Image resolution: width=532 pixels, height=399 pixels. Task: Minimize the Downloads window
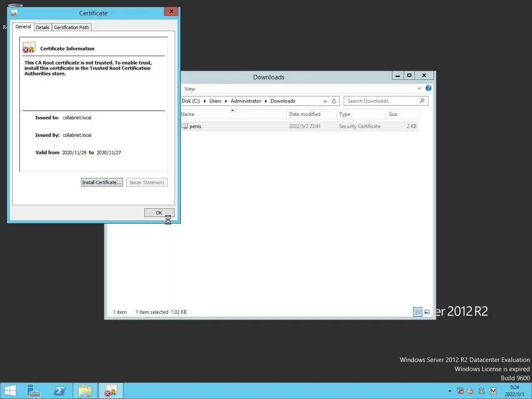398,75
